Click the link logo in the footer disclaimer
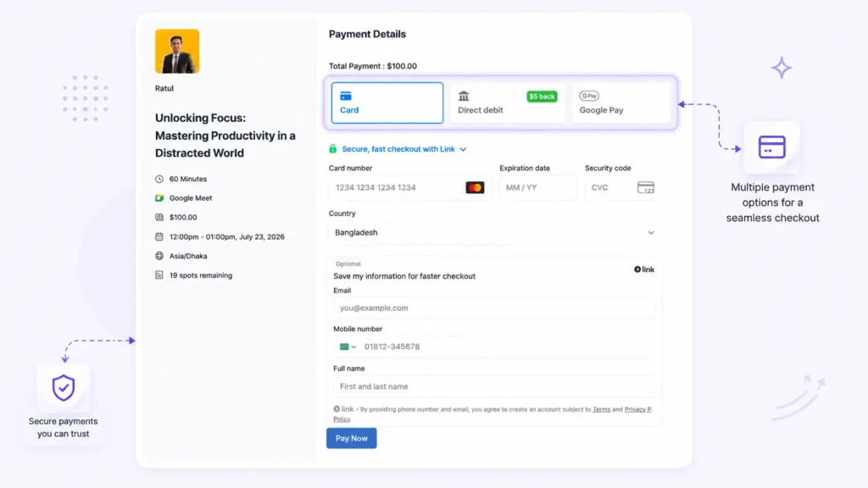 [343, 409]
